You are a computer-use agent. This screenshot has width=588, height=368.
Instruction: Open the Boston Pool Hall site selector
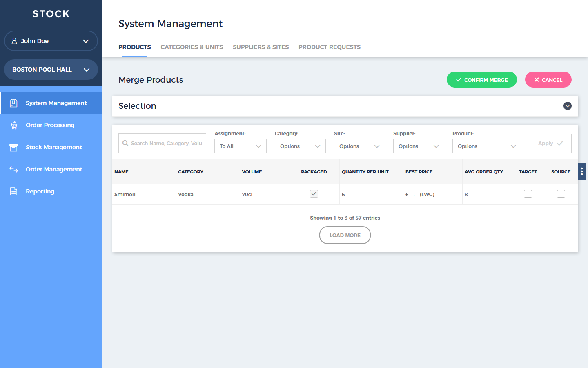(51, 70)
